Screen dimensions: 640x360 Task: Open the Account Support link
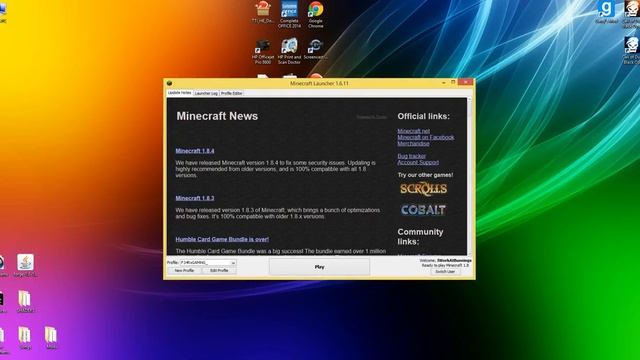418,162
